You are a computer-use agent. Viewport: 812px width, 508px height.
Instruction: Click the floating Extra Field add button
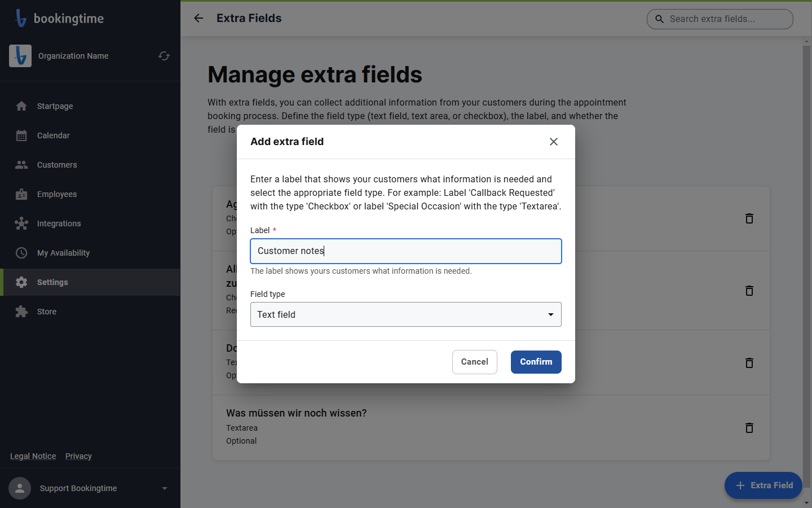(764, 485)
